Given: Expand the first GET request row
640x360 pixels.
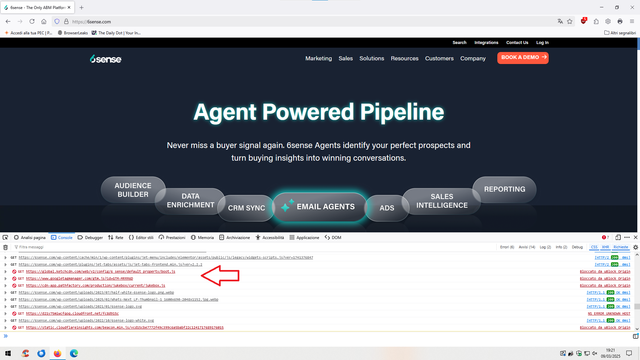Looking at the screenshot, I should click(5, 258).
